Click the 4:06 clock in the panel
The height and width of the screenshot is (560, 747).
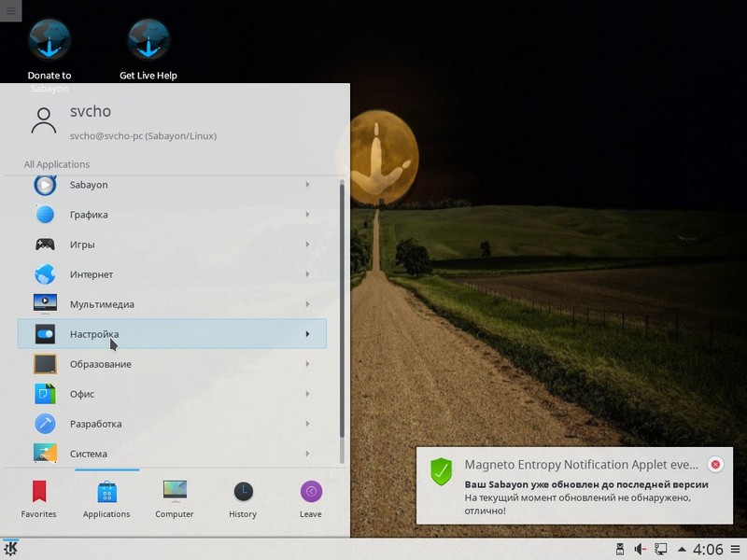pyautogui.click(x=708, y=550)
